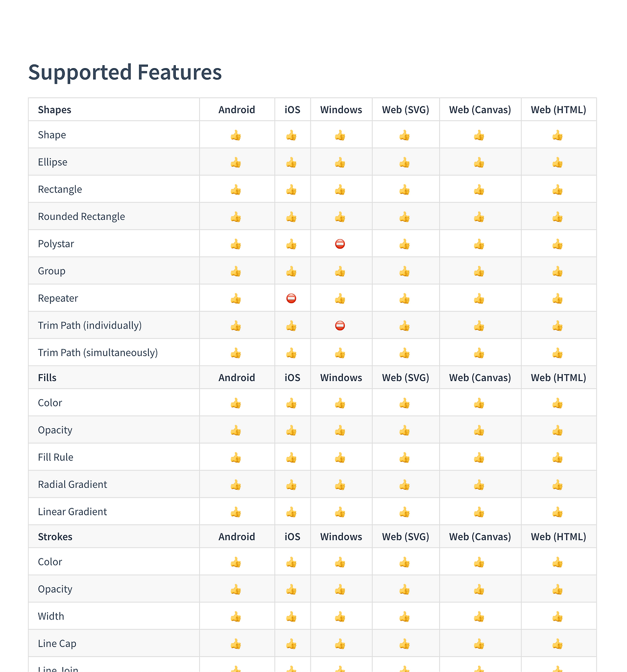Click the thumbs-up for Shape on Android
The image size is (627, 672).
[x=236, y=135]
